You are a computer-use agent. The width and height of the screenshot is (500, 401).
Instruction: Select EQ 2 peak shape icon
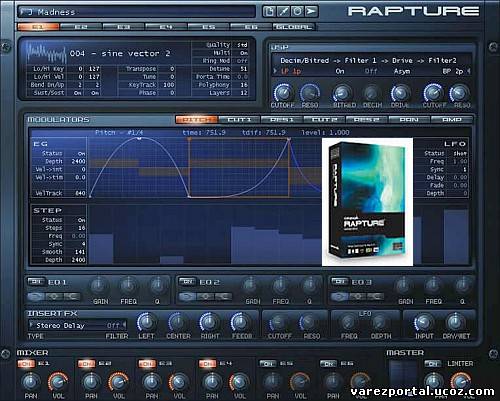(x=205, y=296)
